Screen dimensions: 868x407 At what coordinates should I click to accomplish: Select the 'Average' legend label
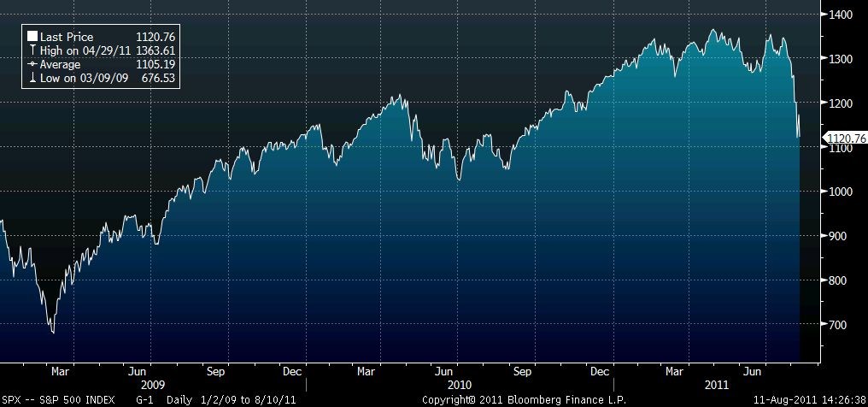60,65
